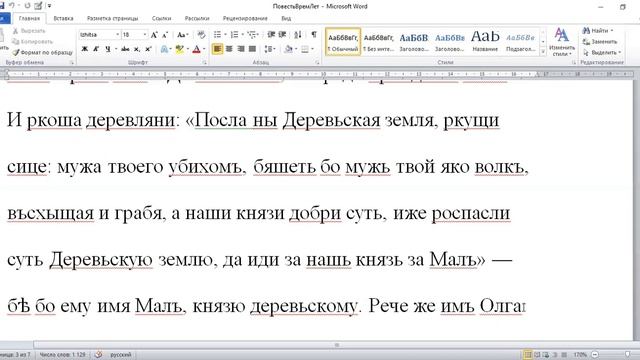Select the Без интервала style

click(x=378, y=42)
